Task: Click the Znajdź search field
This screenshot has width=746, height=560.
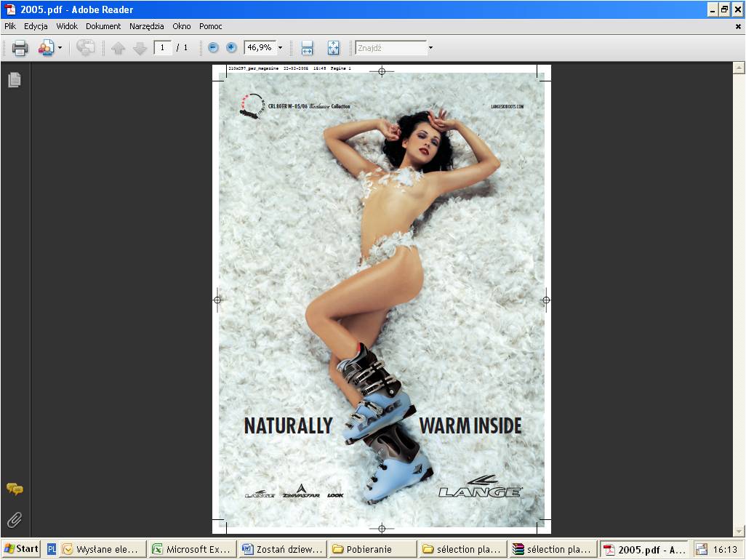Action: 390,48
